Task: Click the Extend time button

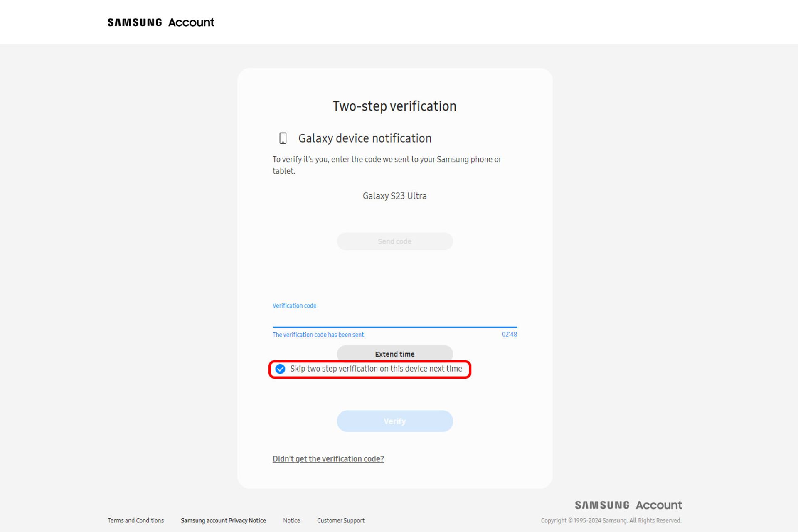Action: click(x=394, y=353)
